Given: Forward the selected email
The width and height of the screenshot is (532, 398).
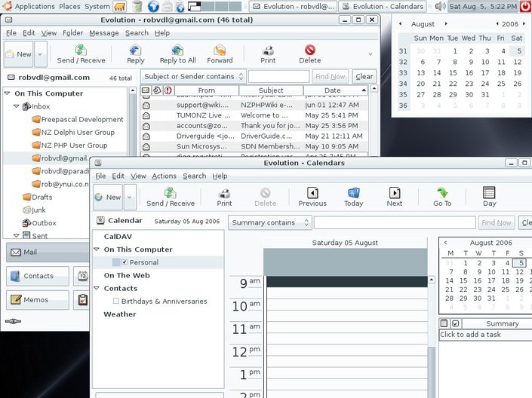Looking at the screenshot, I should 220,54.
